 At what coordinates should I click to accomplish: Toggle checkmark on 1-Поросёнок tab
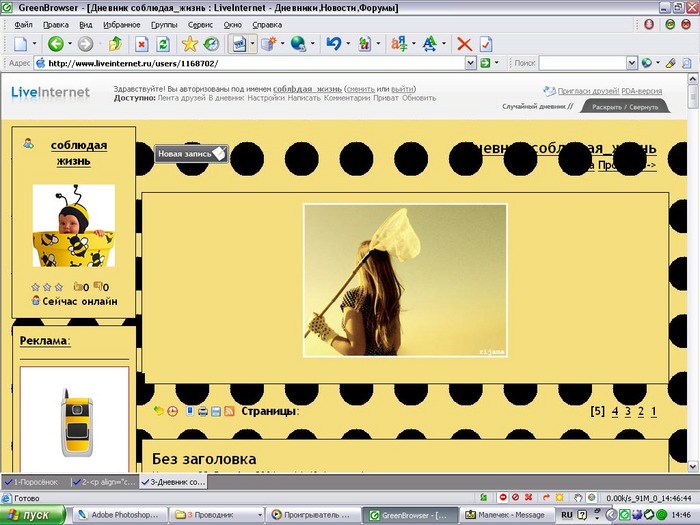8,482
